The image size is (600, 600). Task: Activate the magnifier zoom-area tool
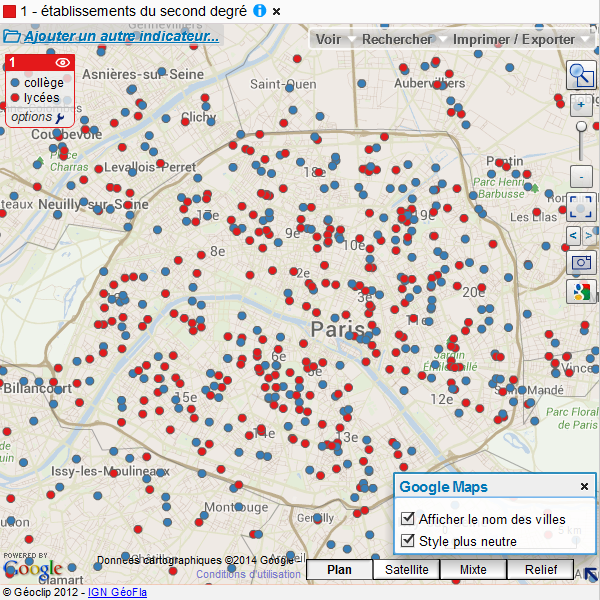581,73
